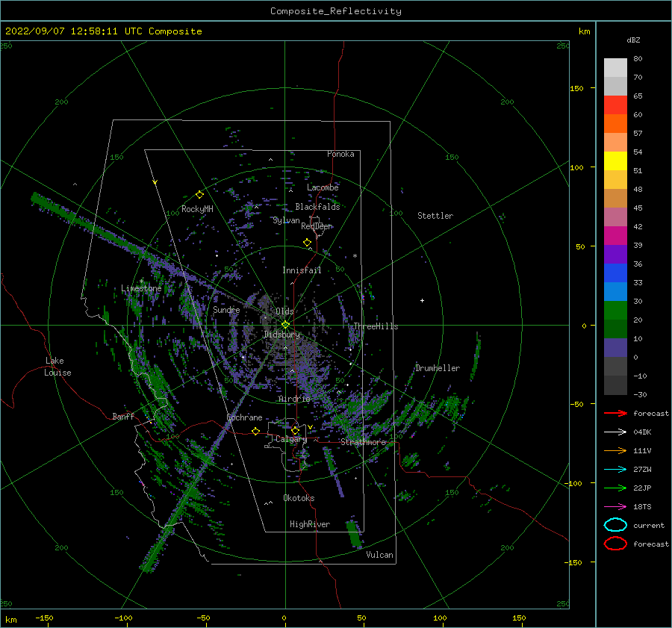672x628 pixels.
Task: Click the yellow diamond marker beside RockyMH
Action: point(199,195)
